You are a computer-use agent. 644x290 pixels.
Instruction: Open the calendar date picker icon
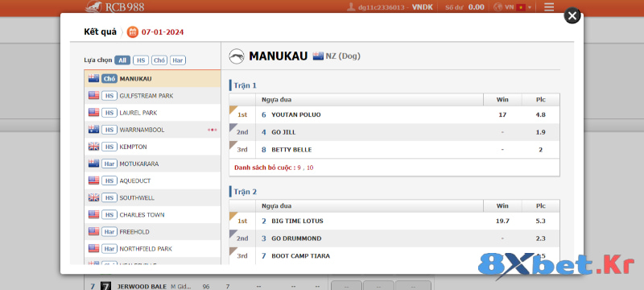pyautogui.click(x=132, y=32)
